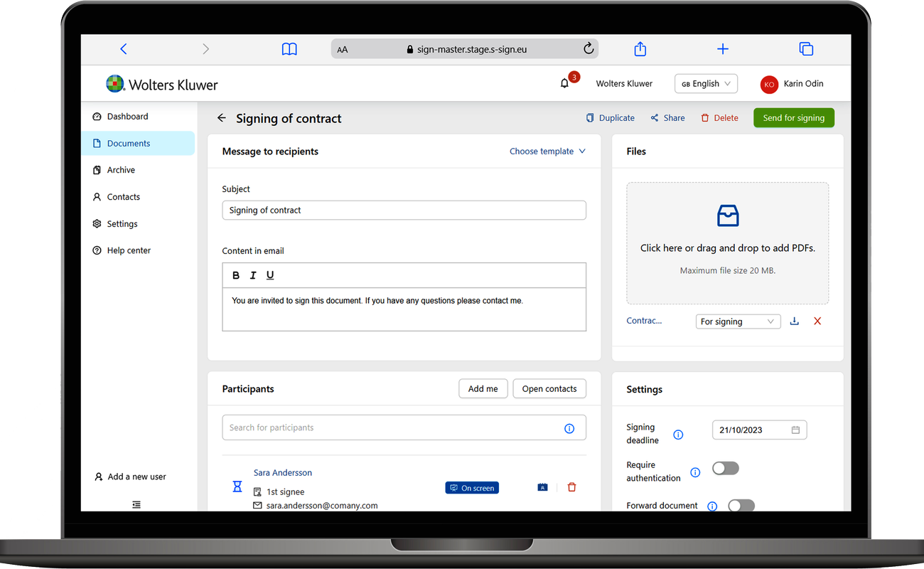Click the notification bell icon
The width and height of the screenshot is (924, 569).
click(564, 83)
